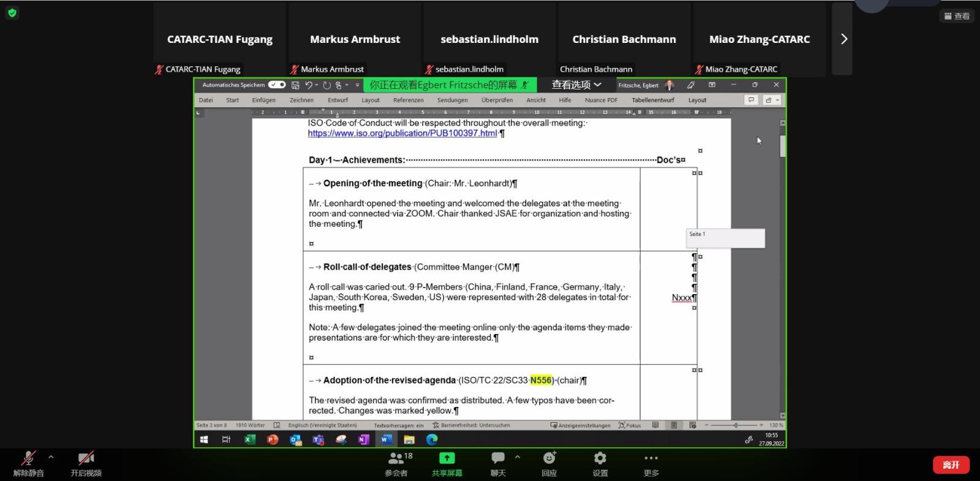The image size is (980, 481).
Task: Show next participants with the right arrow
Action: point(843,39)
